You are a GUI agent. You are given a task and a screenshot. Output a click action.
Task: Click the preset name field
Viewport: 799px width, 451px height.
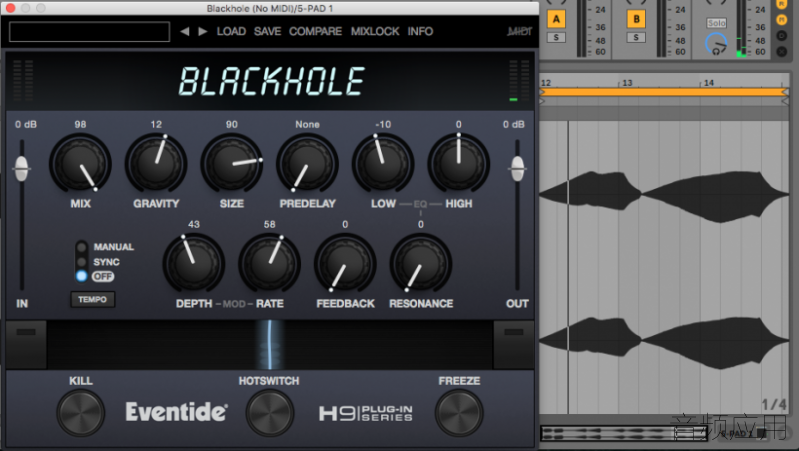[89, 32]
